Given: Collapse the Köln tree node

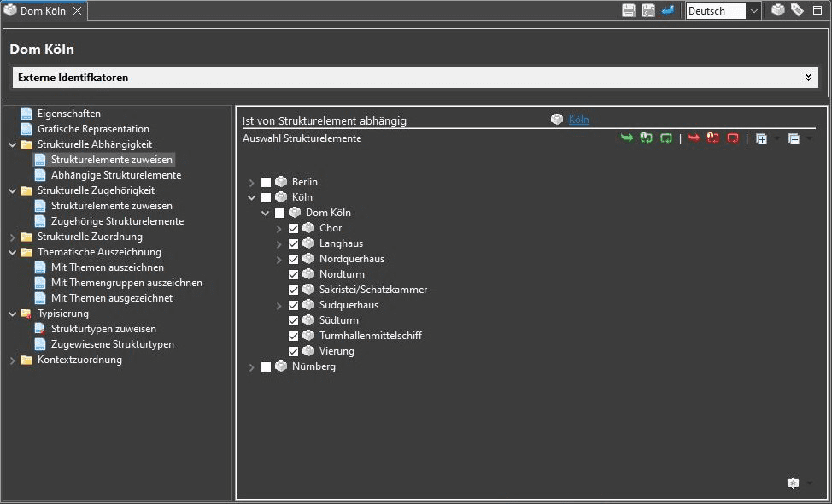Looking at the screenshot, I should 251,198.
